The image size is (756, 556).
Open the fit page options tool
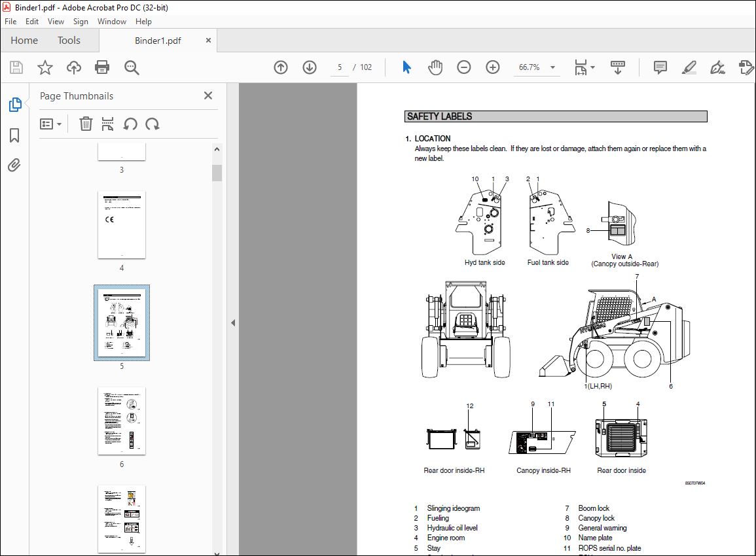click(581, 67)
